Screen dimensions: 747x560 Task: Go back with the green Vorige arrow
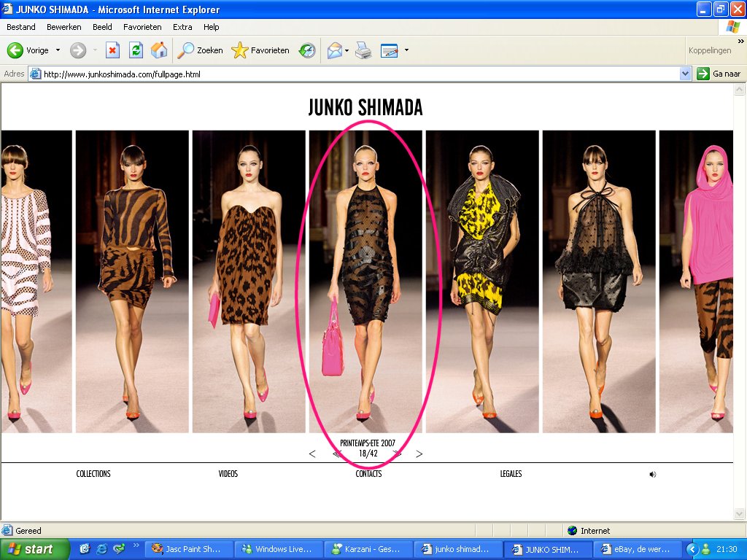[x=15, y=50]
